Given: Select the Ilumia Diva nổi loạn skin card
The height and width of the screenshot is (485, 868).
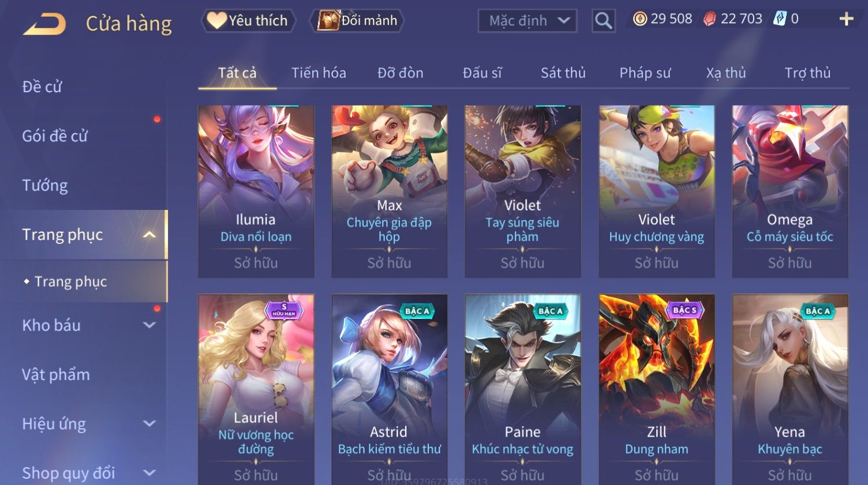Looking at the screenshot, I should (x=256, y=191).
